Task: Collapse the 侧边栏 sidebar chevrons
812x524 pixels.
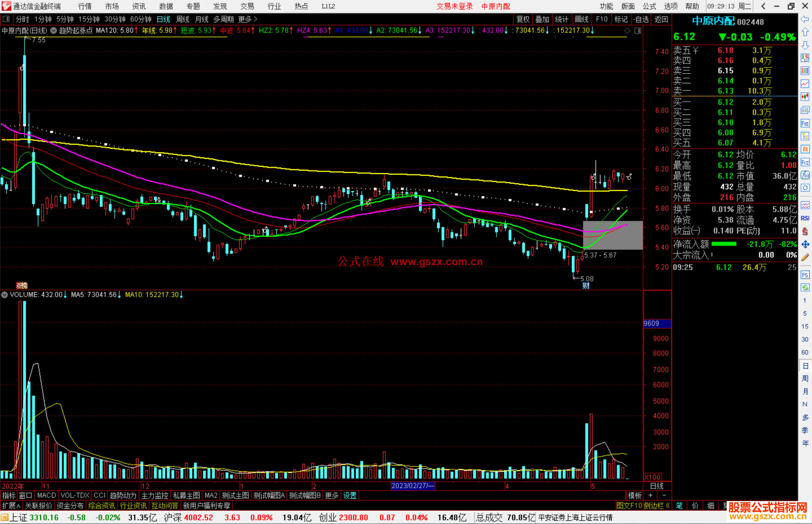Action: [668, 506]
